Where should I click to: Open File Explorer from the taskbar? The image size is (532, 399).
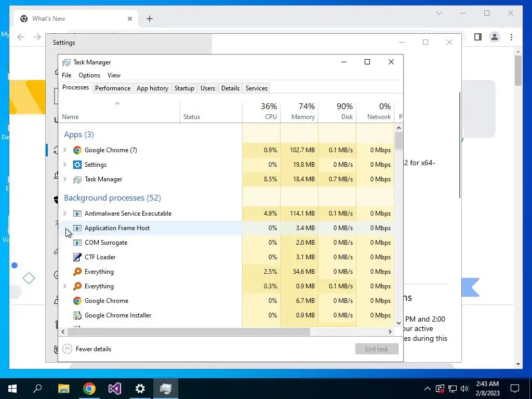coord(63,389)
